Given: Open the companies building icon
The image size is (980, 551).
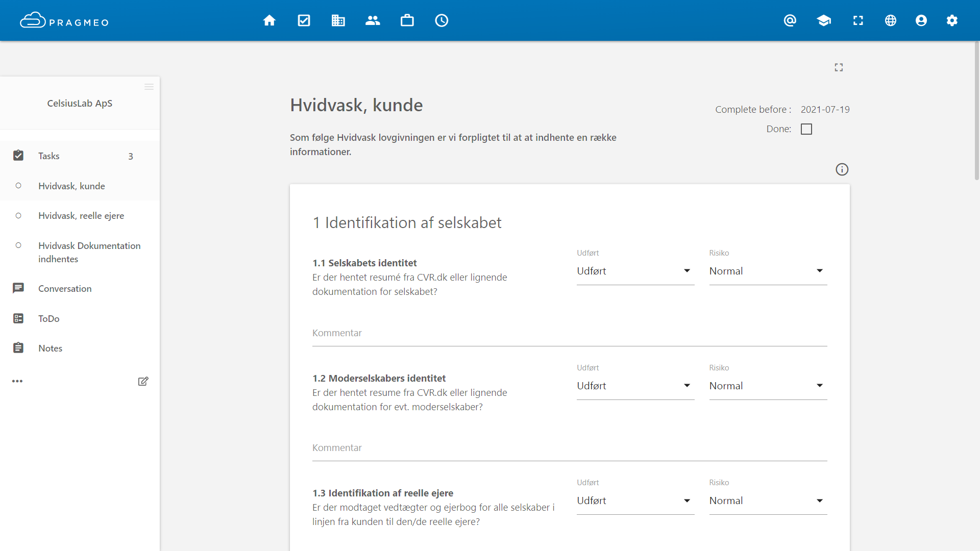Looking at the screenshot, I should tap(338, 20).
